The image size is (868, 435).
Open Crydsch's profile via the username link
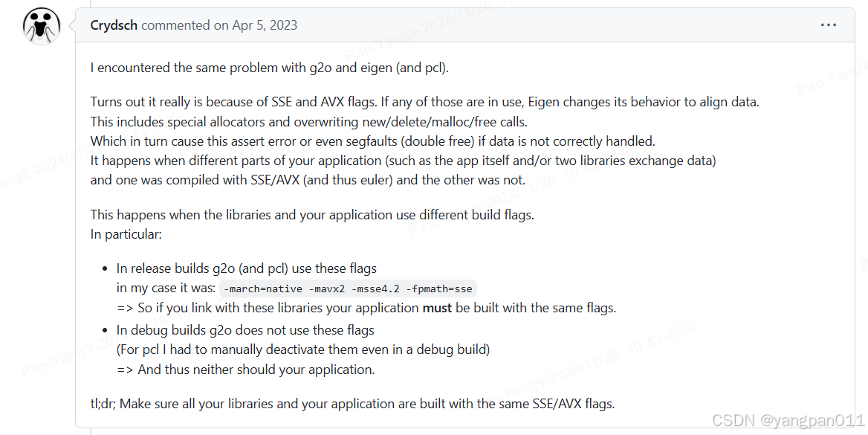click(113, 25)
